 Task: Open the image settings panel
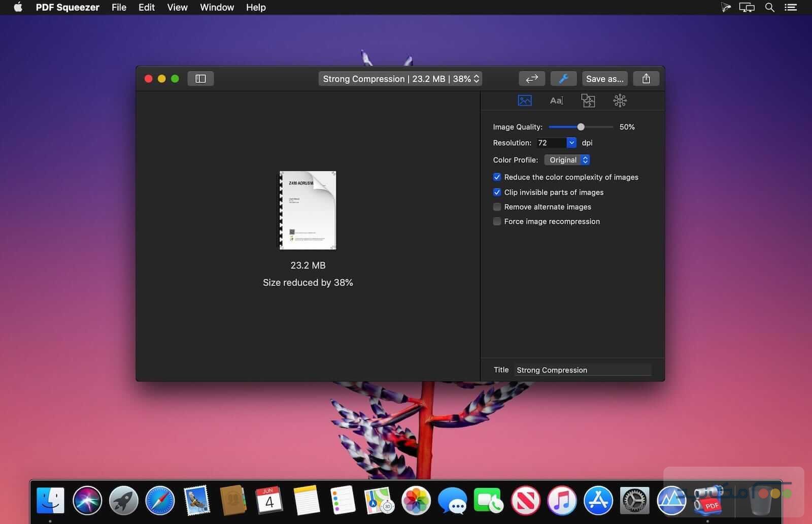tap(525, 100)
